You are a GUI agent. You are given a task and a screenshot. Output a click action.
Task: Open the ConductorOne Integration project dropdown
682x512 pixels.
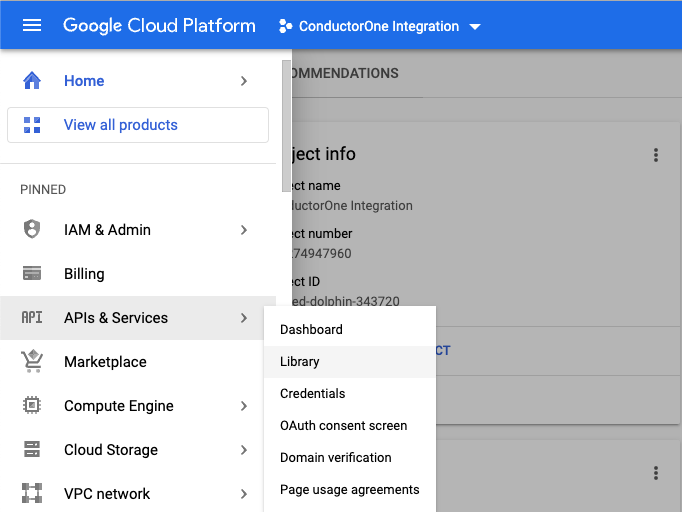[x=380, y=26]
